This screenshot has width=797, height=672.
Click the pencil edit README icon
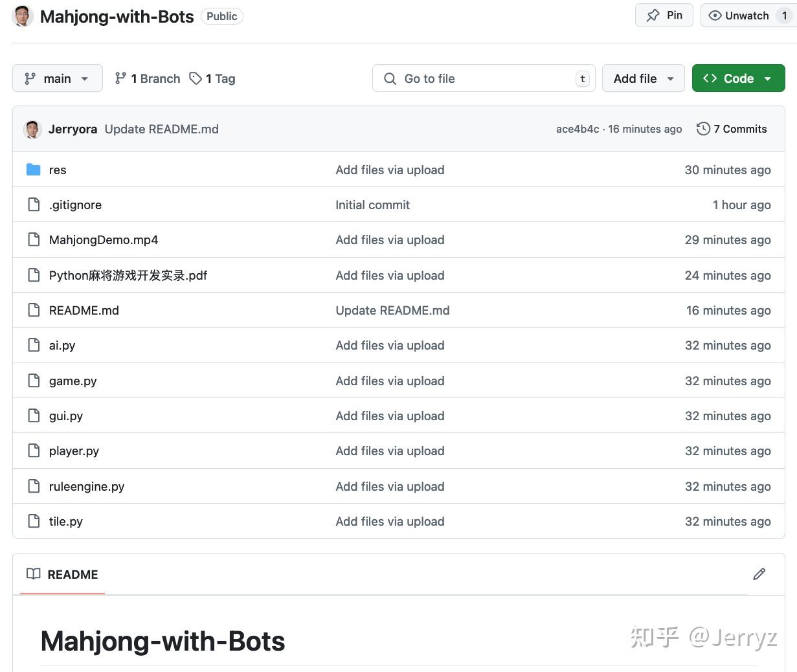point(759,574)
